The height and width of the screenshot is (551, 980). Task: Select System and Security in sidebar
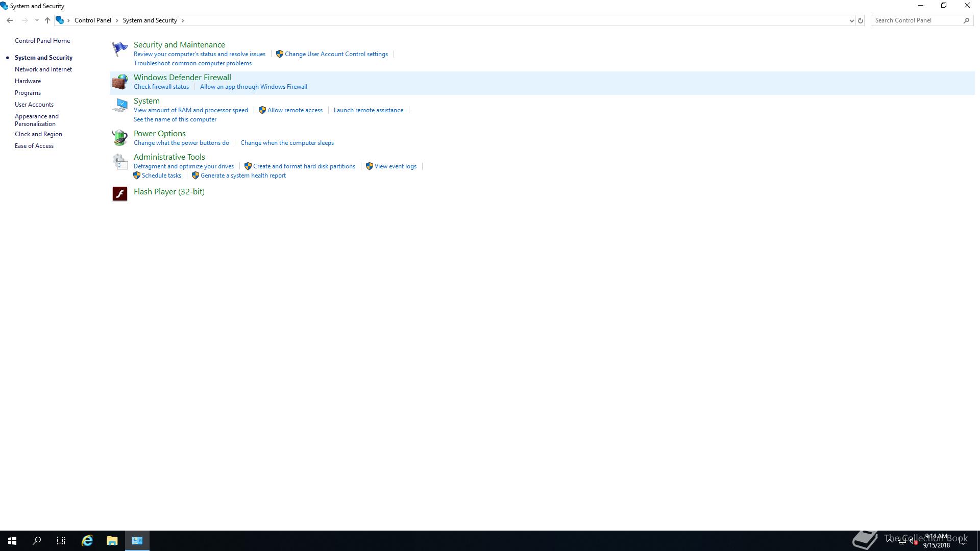point(43,58)
